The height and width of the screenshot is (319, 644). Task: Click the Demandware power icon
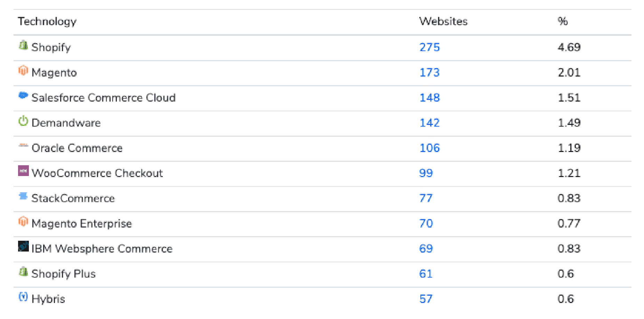23,121
